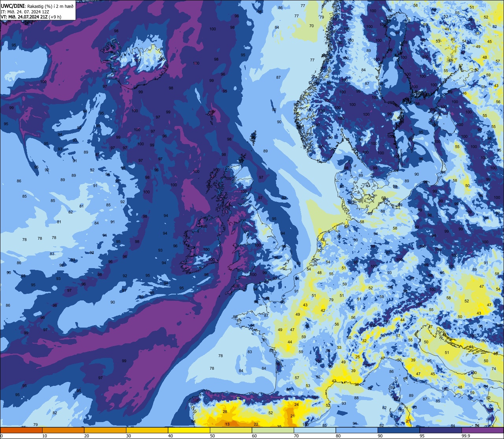Click the 40–50 bright yellow legend segment
504x439 pixels.
(189, 430)
